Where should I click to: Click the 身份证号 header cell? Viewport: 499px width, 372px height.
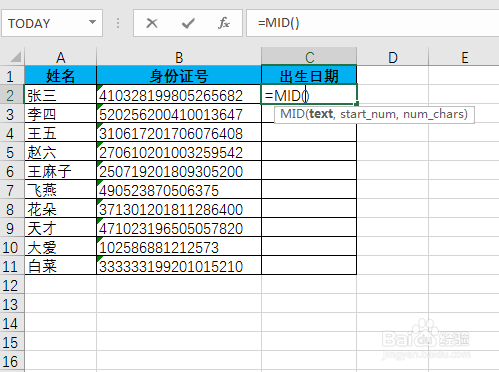click(x=179, y=75)
